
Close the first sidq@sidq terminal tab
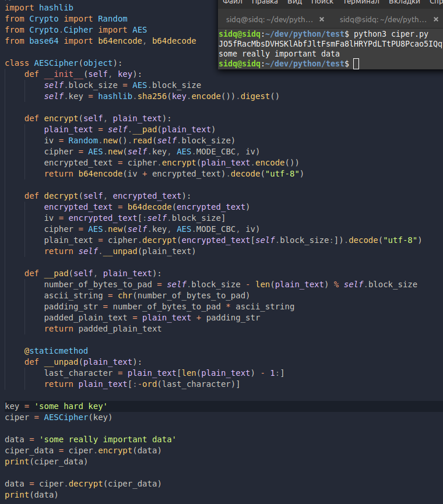pyautogui.click(x=322, y=19)
